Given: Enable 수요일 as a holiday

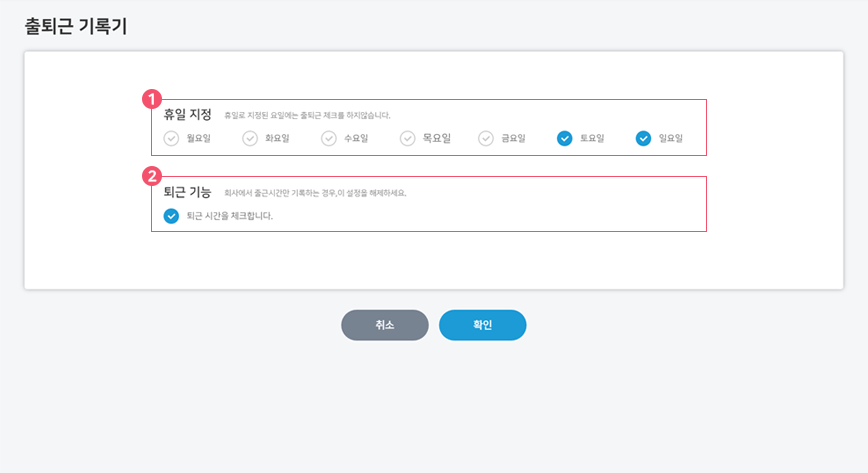Looking at the screenshot, I should [329, 138].
